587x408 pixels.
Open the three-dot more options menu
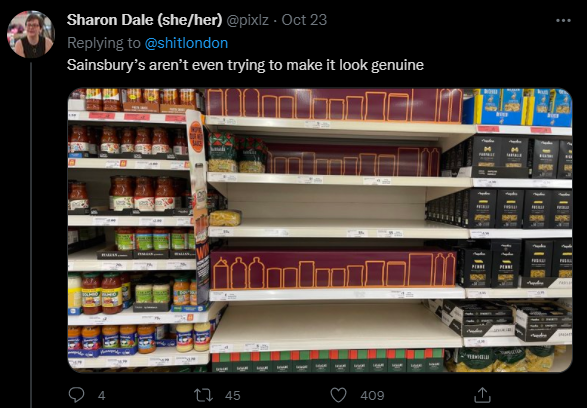[x=563, y=20]
